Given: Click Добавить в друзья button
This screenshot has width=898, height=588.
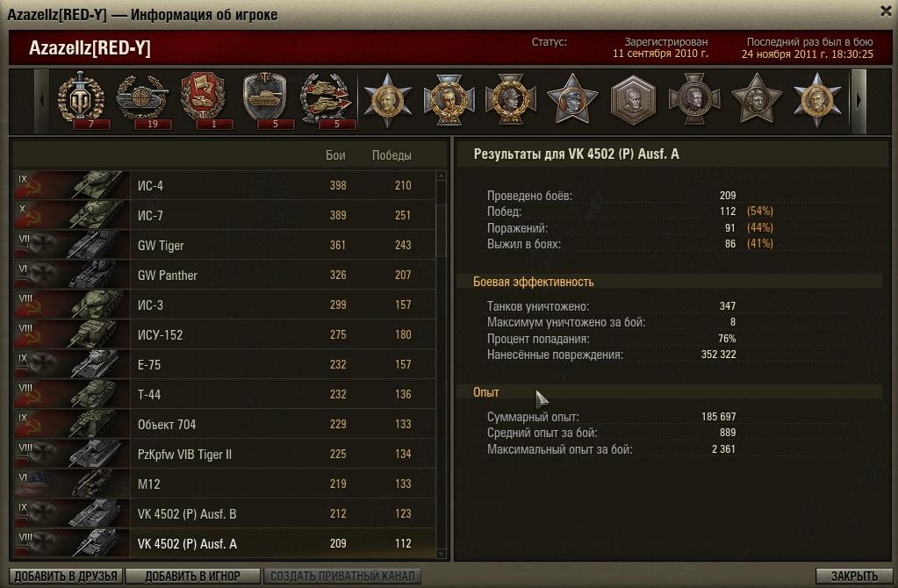Looking at the screenshot, I should coord(65,576).
